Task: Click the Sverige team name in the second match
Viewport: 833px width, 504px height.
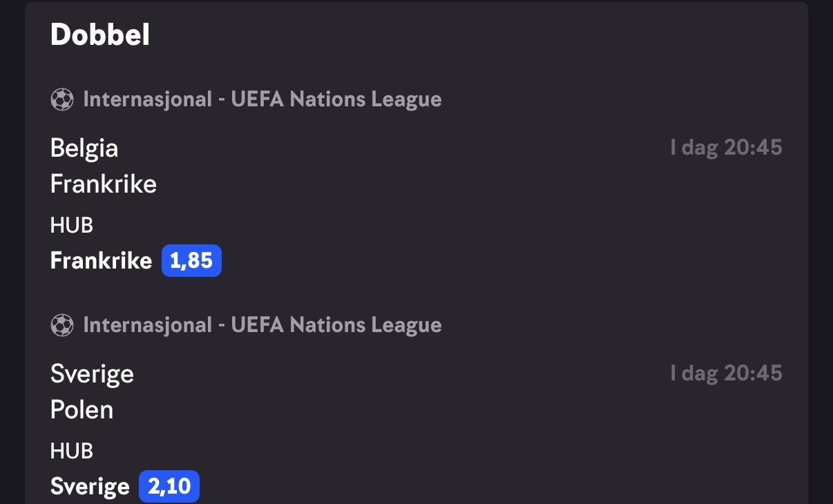Action: tap(92, 374)
